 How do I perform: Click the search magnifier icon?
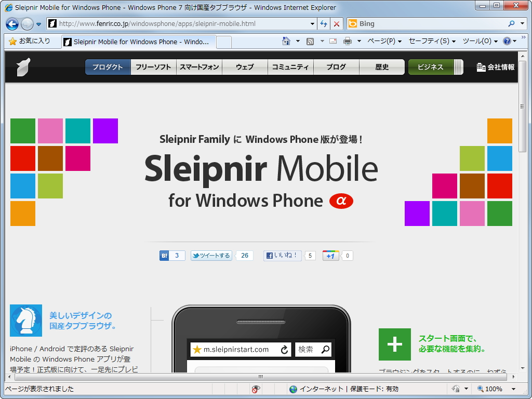coord(512,23)
